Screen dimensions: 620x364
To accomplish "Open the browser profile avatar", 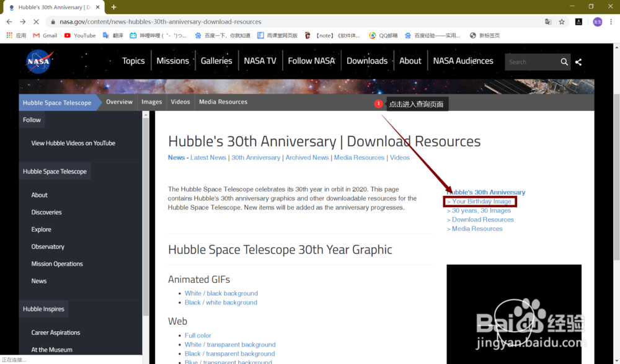I will (x=598, y=22).
